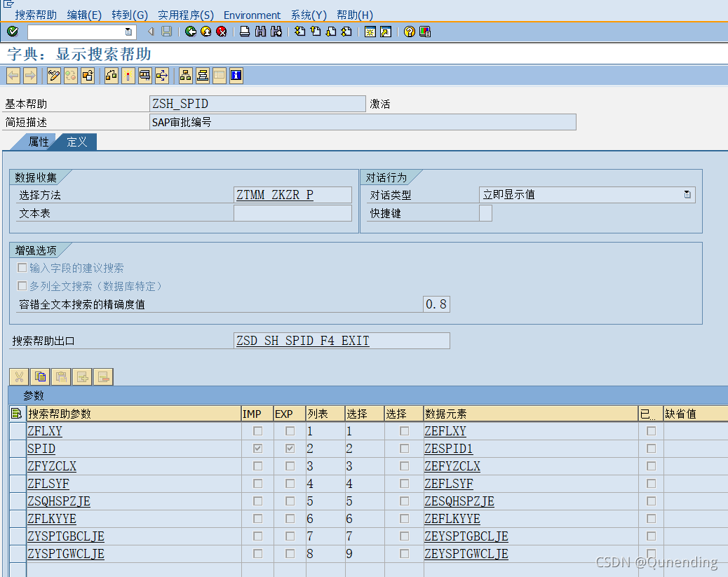728x577 pixels.
Task: Click the yellow Exit up-arrow icon
Action: (205, 32)
